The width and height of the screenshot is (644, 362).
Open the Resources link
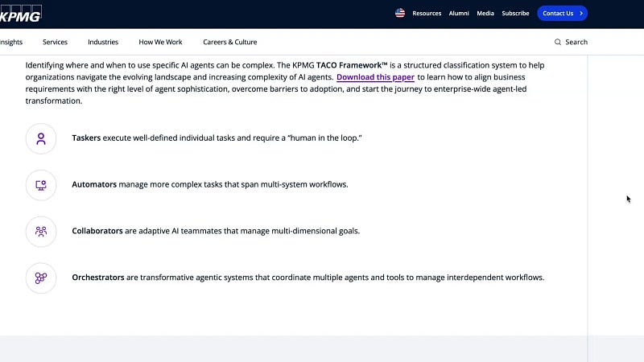point(427,13)
